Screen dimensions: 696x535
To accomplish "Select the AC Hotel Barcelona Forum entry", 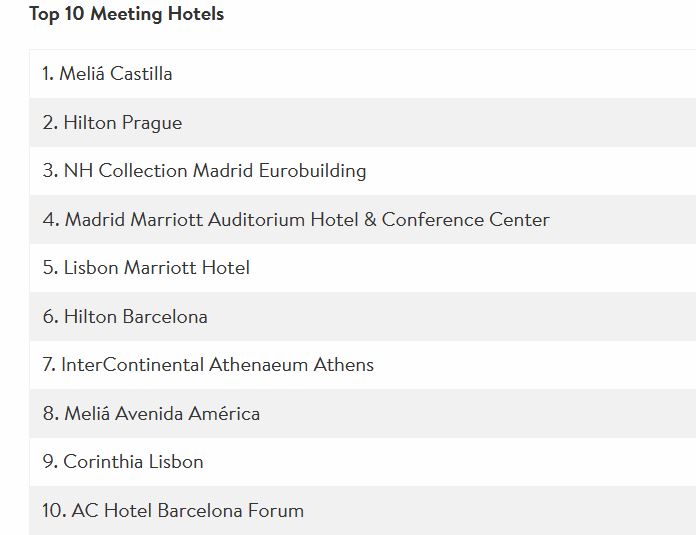I will click(363, 511).
